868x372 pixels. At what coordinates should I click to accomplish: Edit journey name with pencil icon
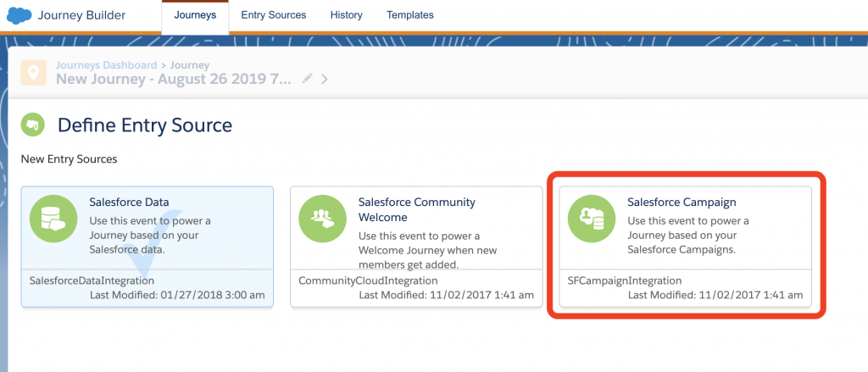tap(307, 79)
